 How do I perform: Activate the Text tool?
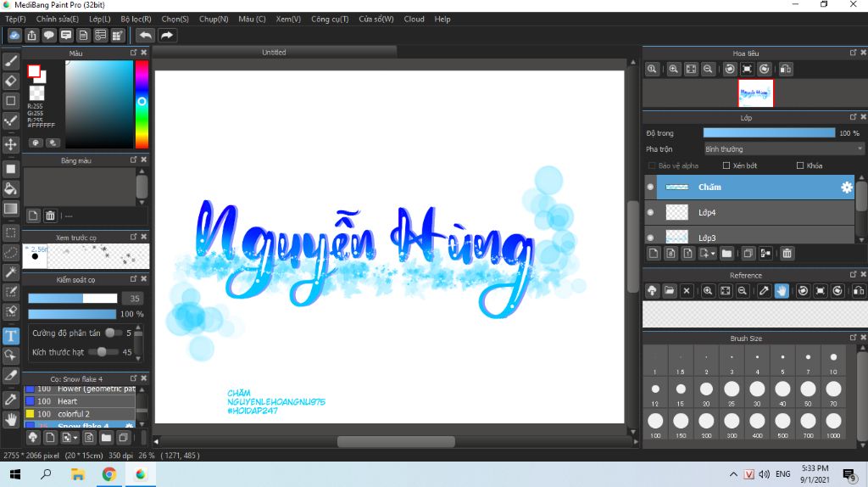[x=10, y=336]
